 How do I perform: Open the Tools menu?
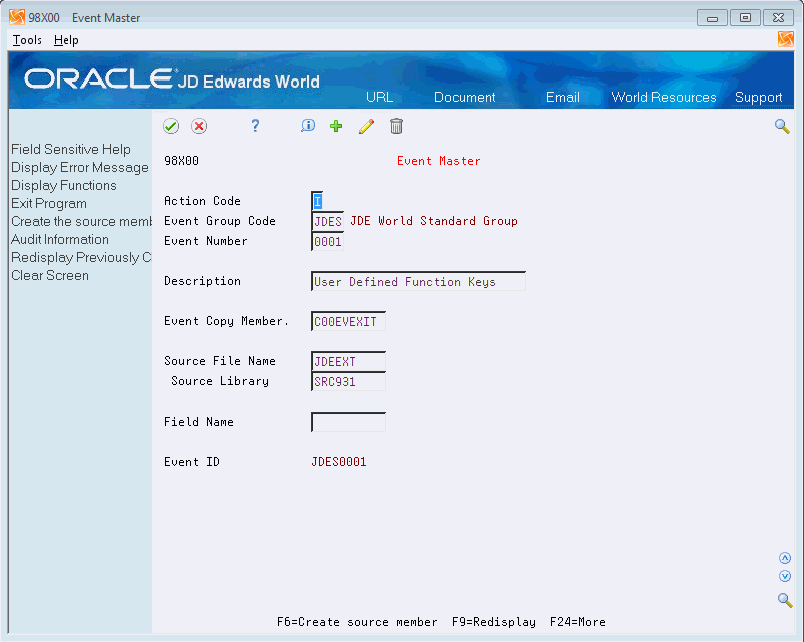[x=27, y=40]
